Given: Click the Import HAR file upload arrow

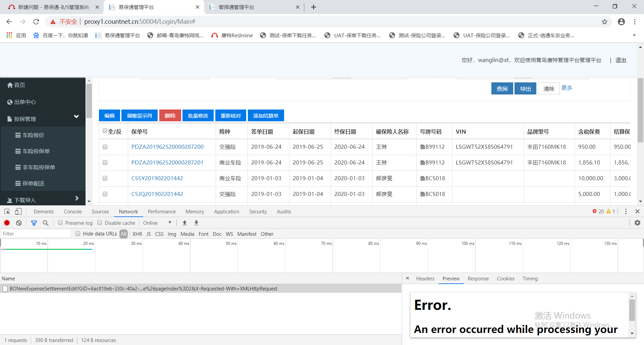Looking at the screenshot, I should [184, 223].
